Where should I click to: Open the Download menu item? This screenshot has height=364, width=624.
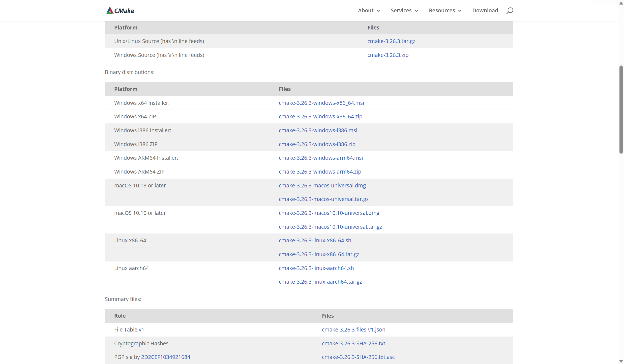point(485,11)
